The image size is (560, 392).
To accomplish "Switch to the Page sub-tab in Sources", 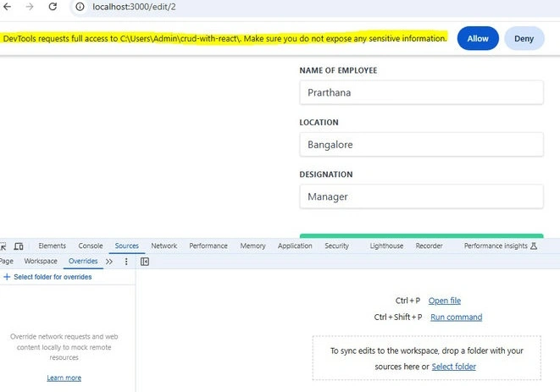I will [x=7, y=261].
